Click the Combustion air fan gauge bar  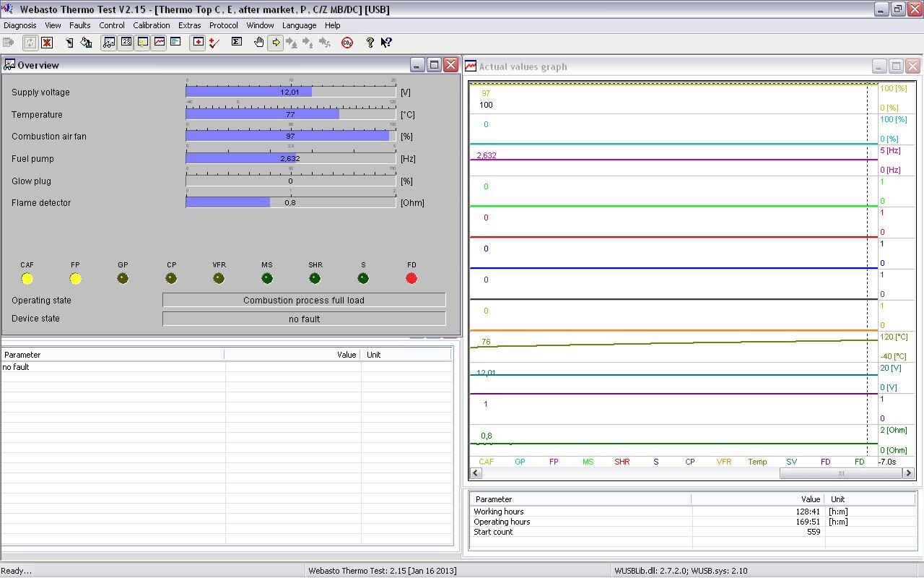(290, 136)
